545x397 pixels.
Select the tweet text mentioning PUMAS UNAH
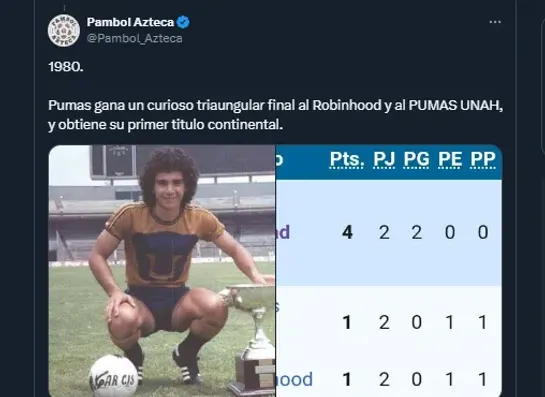[x=276, y=115]
